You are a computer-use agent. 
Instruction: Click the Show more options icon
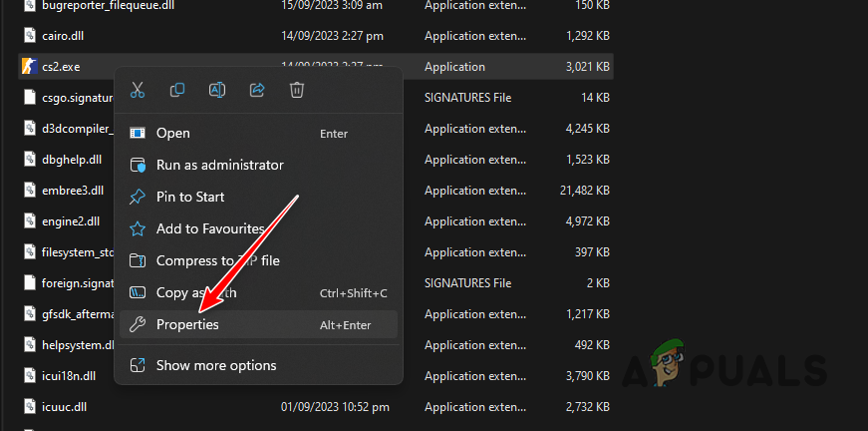pos(137,365)
